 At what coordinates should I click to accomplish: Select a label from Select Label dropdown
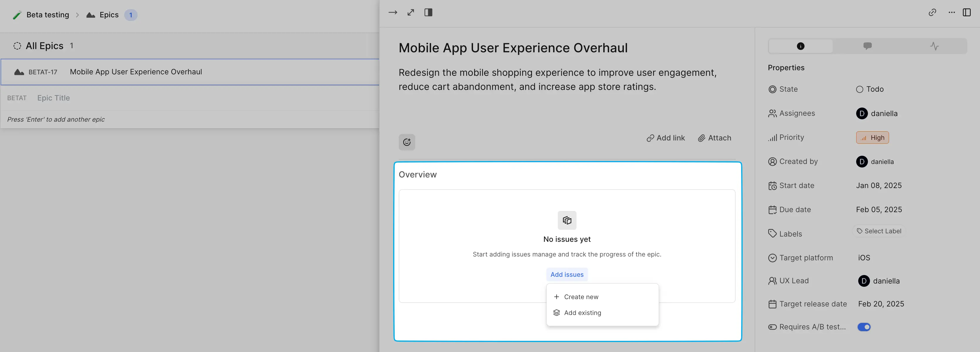879,230
